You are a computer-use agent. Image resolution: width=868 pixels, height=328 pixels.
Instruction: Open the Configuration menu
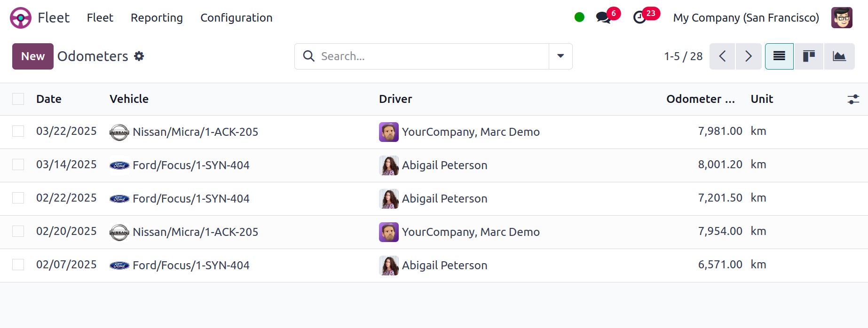tap(236, 18)
